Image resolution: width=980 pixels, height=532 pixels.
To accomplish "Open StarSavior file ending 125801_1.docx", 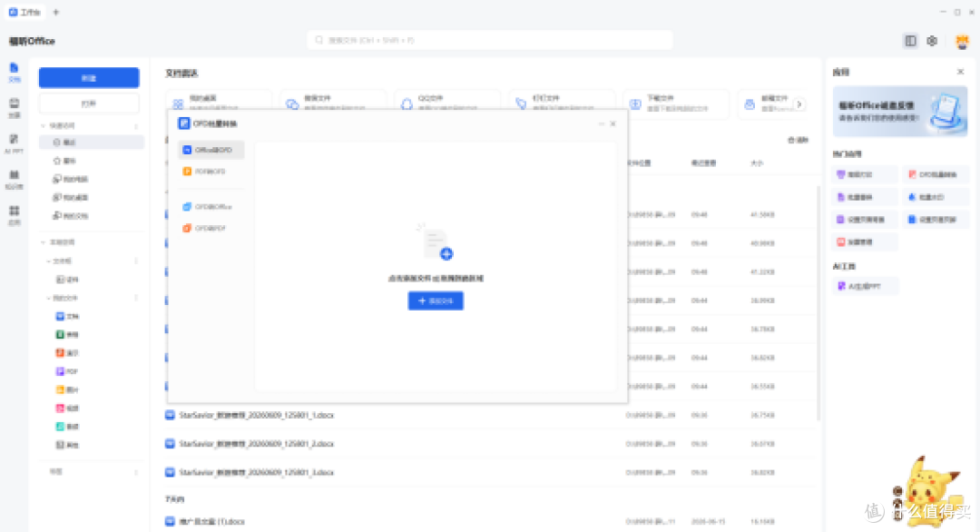I will pos(256,415).
